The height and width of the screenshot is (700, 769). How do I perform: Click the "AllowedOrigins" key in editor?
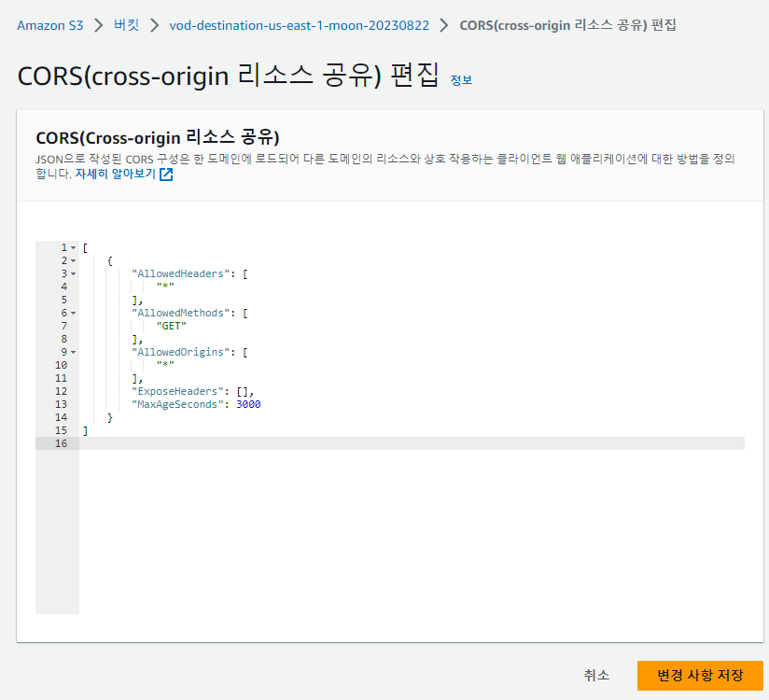click(x=180, y=352)
